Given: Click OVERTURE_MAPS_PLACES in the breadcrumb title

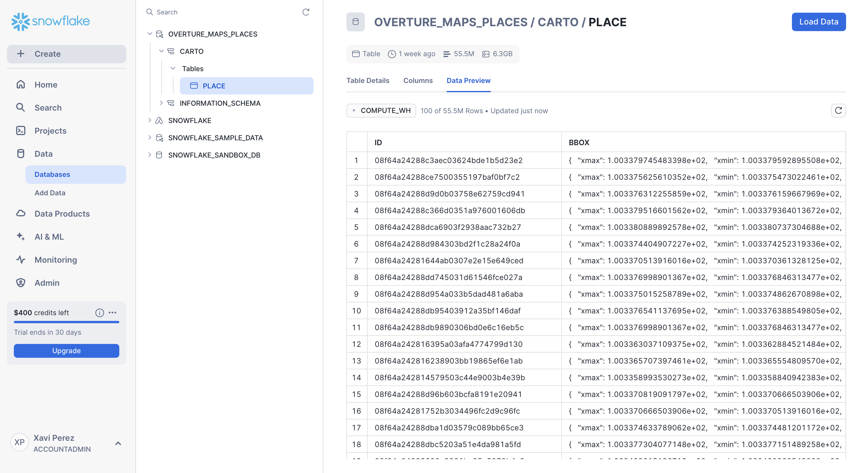Looking at the screenshot, I should pos(450,22).
